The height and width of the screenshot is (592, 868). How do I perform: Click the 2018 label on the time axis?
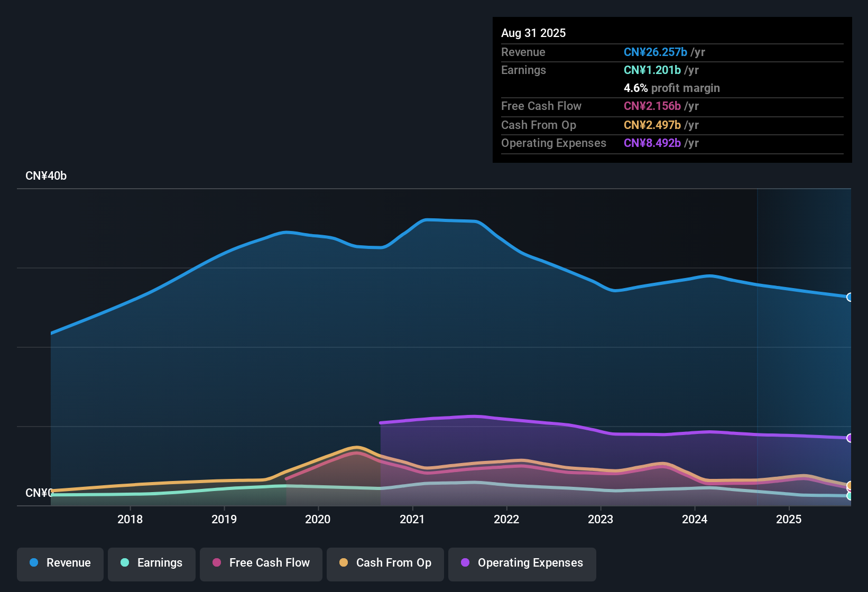point(130,519)
